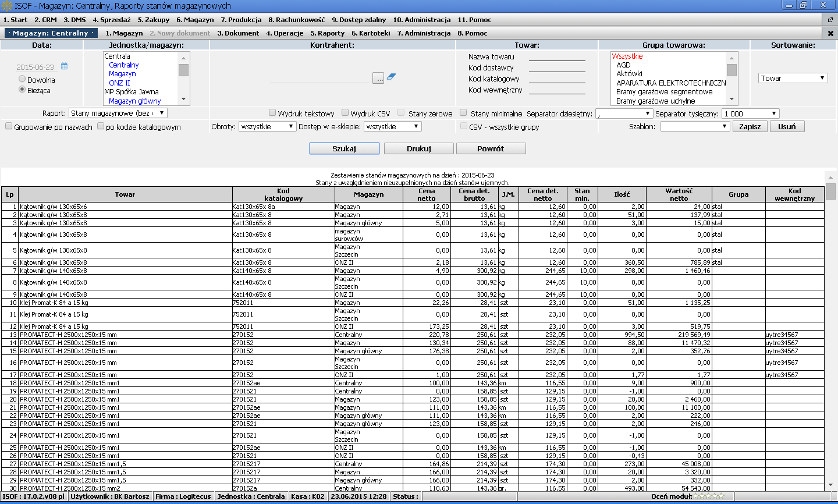Open the 4. Sprzedaż top menu
Image resolution: width=838 pixels, height=504 pixels.
(x=112, y=20)
